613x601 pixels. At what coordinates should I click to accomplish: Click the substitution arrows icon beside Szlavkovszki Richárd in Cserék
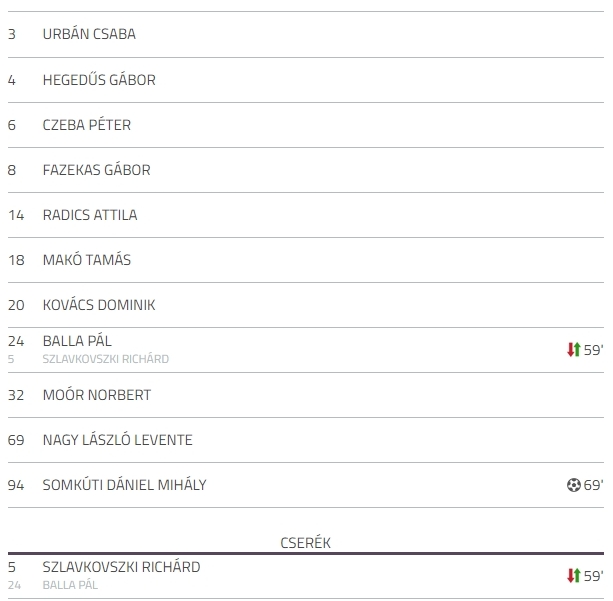point(574,576)
